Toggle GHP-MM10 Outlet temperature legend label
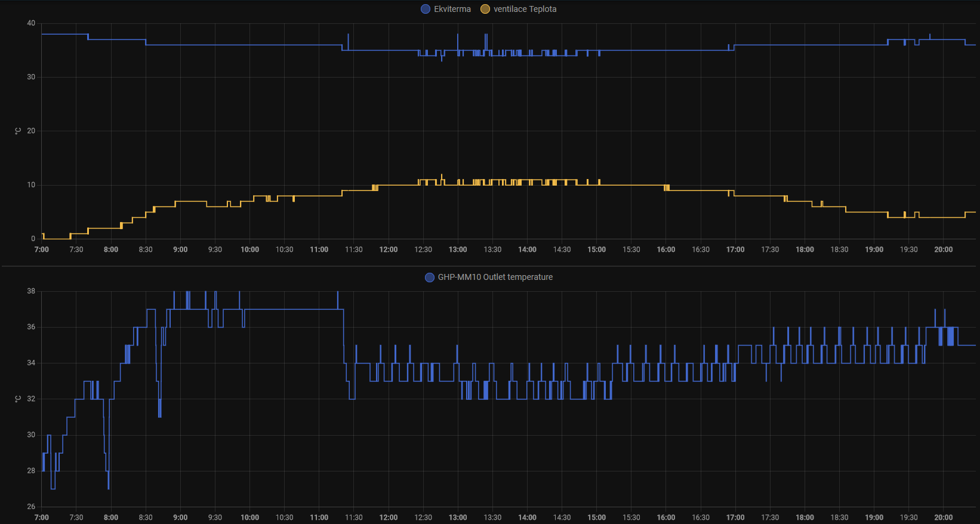 pos(495,277)
